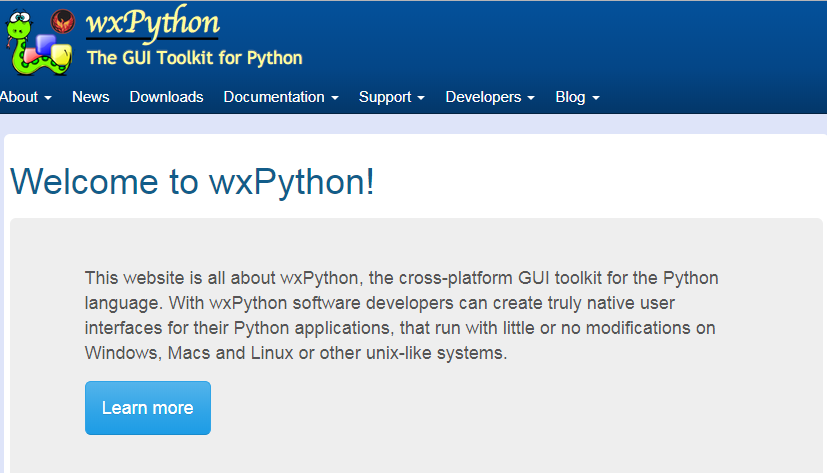Image resolution: width=827 pixels, height=473 pixels.
Task: Open the Downloads page
Action: click(166, 97)
